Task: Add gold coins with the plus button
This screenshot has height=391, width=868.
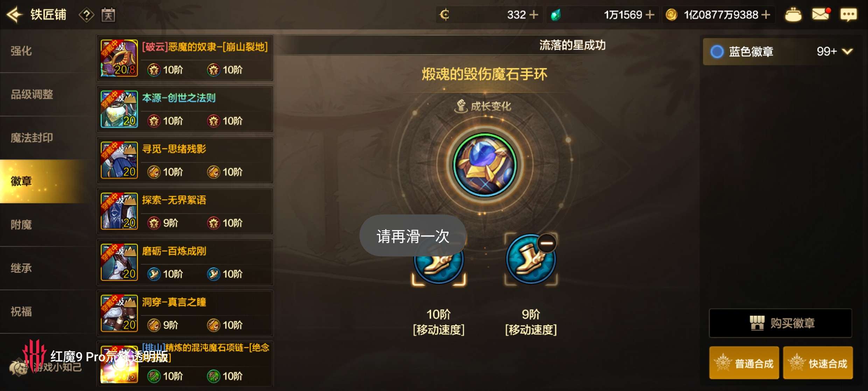Action: [x=766, y=15]
